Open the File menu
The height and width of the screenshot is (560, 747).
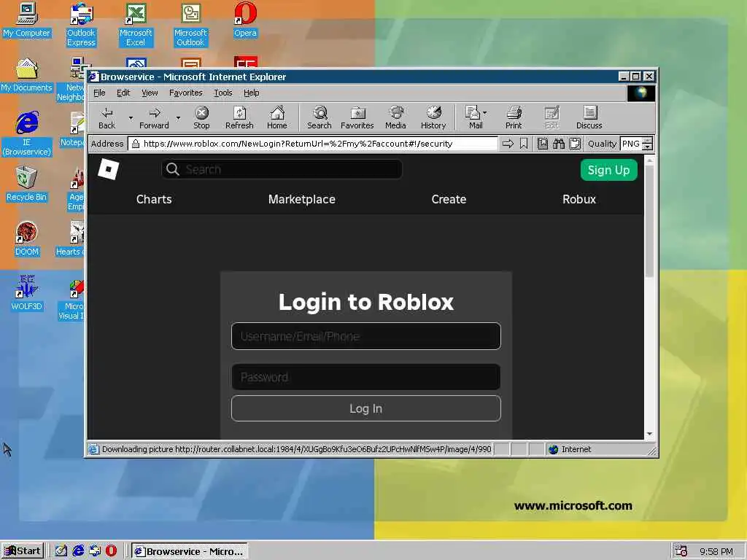click(99, 93)
